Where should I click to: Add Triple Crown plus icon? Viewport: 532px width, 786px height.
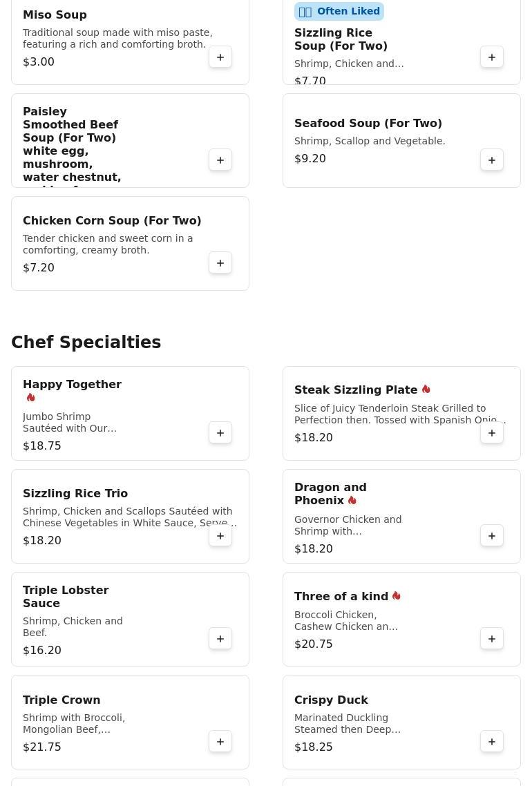click(220, 741)
